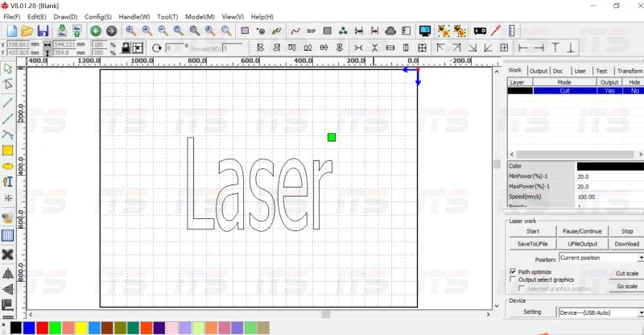
Task: Click the Device Setting button
Action: pyautogui.click(x=532, y=312)
